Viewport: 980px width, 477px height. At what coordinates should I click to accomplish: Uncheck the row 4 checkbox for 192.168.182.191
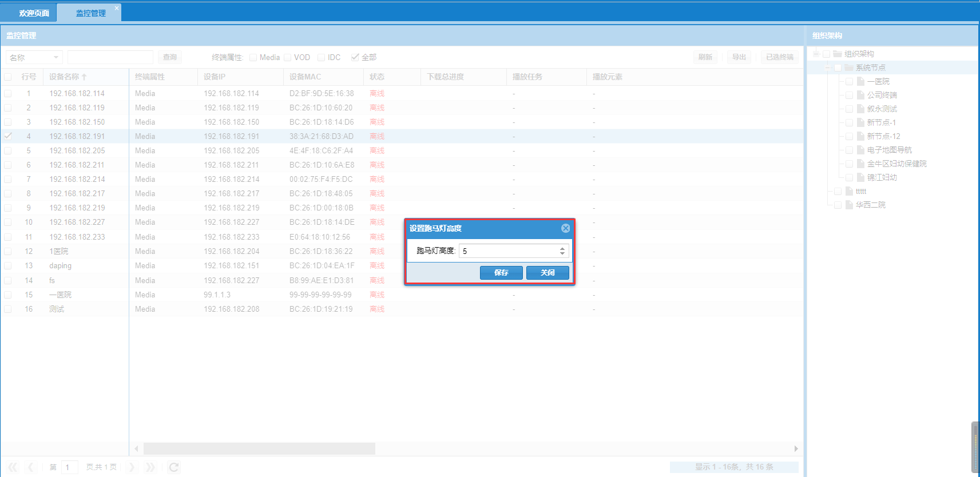7,136
